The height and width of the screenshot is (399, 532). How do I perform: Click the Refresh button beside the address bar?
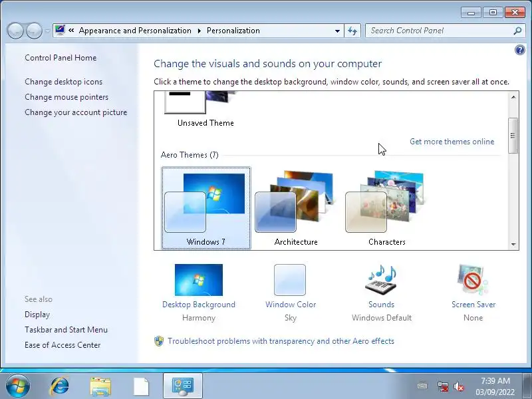[352, 31]
